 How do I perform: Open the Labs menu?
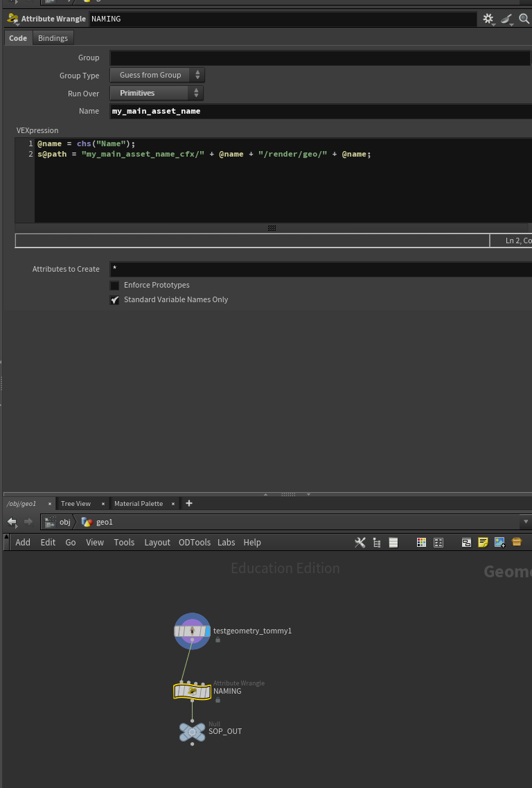point(226,542)
